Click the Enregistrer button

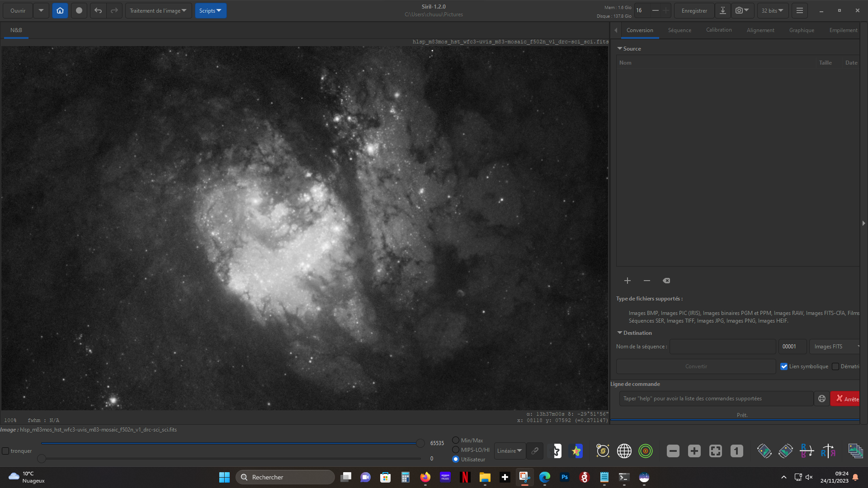(694, 10)
